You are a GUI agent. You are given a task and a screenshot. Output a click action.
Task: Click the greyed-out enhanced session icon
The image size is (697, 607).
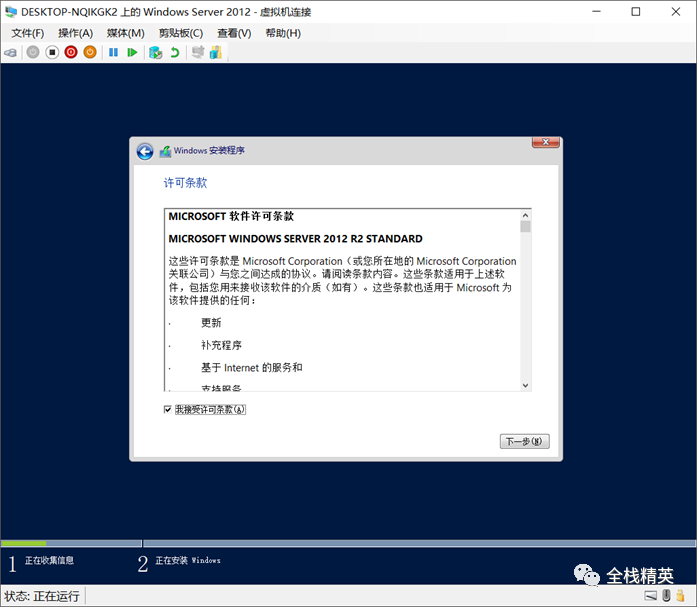click(x=198, y=52)
